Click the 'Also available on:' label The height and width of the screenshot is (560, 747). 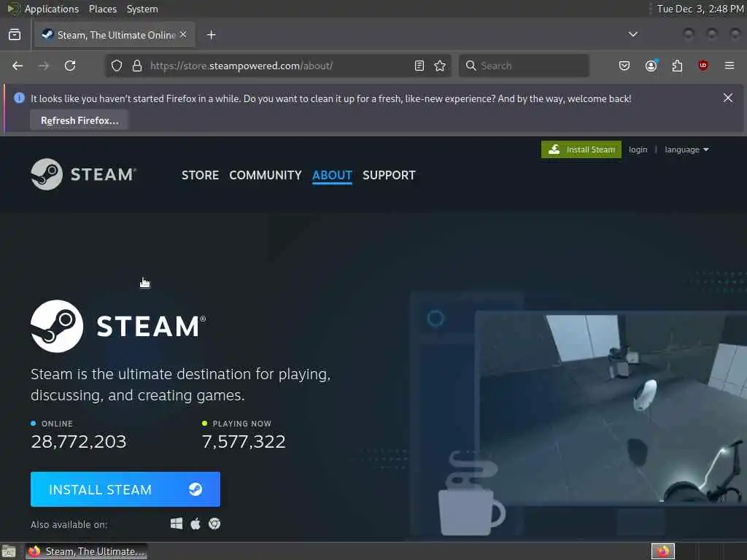[x=69, y=524]
